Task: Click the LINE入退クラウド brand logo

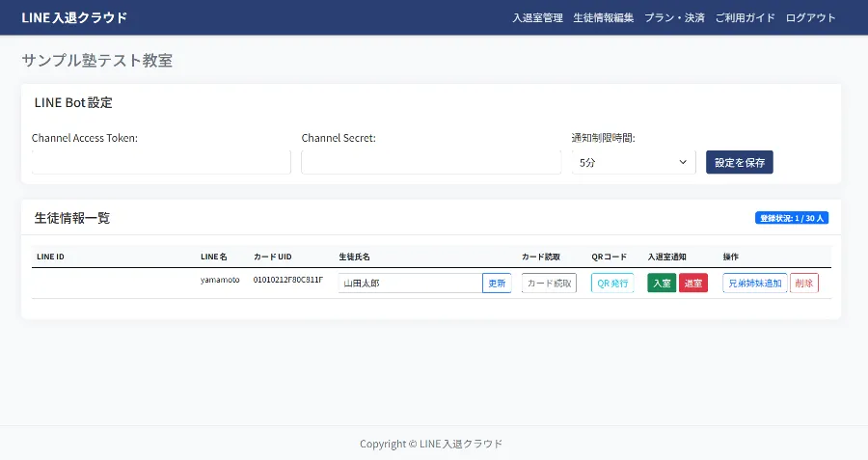Action: pos(74,17)
